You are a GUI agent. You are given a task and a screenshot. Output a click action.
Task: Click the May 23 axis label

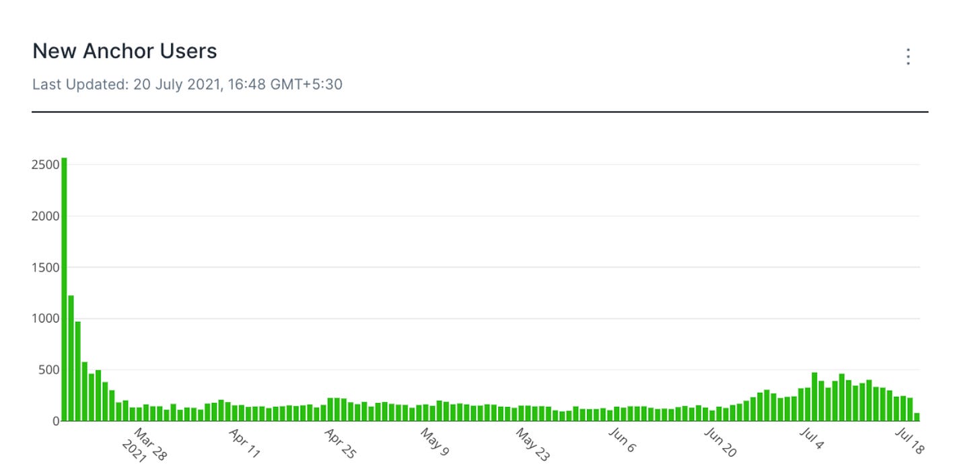coord(532,443)
